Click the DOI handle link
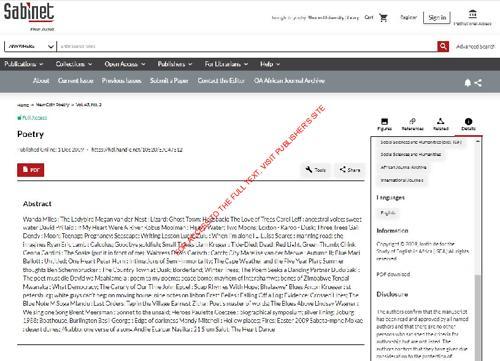 (x=137, y=150)
